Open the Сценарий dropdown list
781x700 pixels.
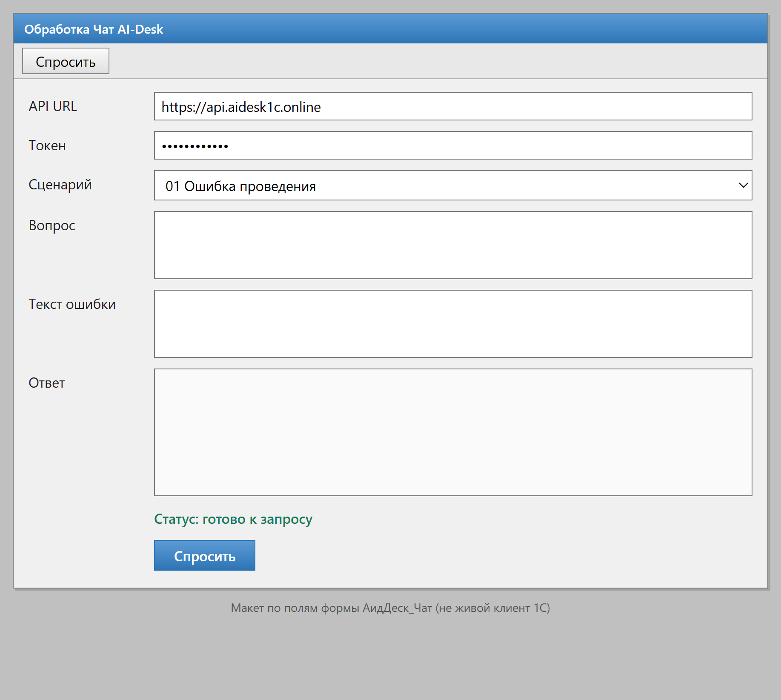453,186
